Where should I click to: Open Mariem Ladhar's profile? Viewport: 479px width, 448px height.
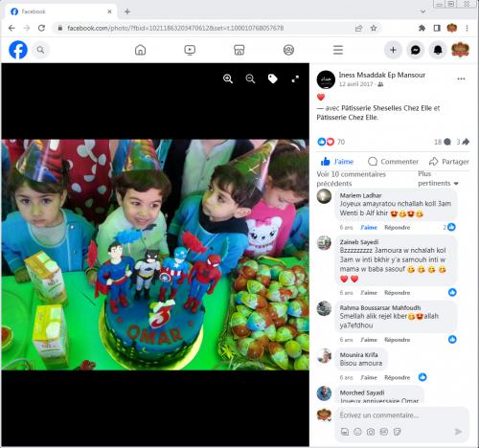(x=360, y=195)
